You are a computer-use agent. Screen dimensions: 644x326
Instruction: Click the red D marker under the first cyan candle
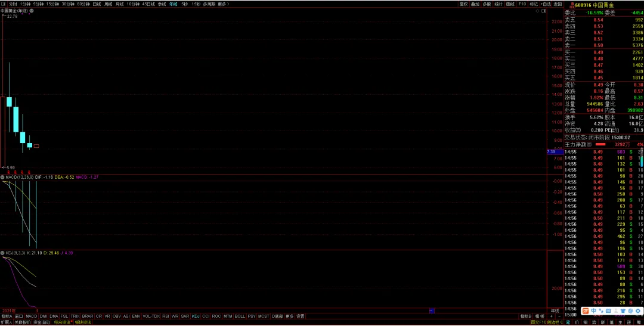8,172
